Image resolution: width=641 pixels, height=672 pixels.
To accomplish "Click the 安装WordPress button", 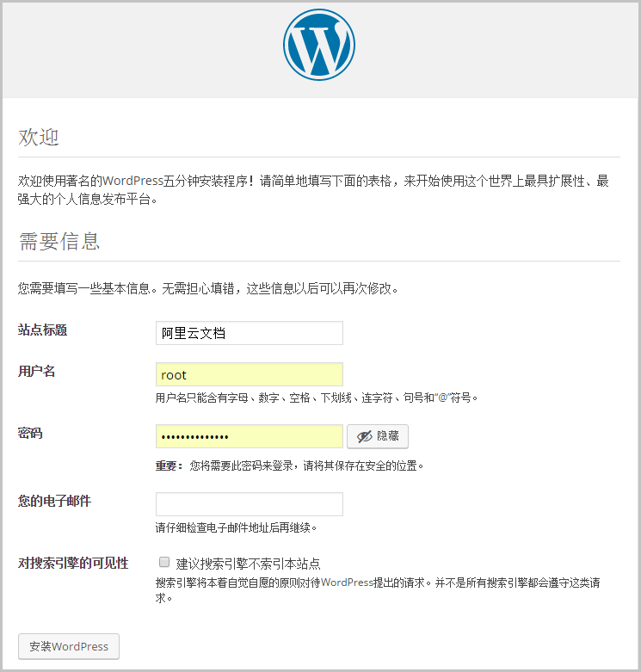I will [x=69, y=646].
